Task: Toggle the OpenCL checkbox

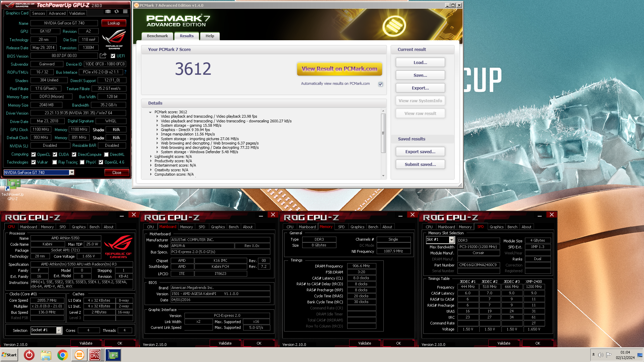Action: [x=34, y=155]
